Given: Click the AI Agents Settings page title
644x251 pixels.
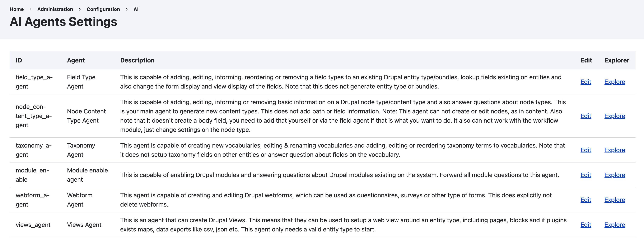Looking at the screenshot, I should pos(63,22).
